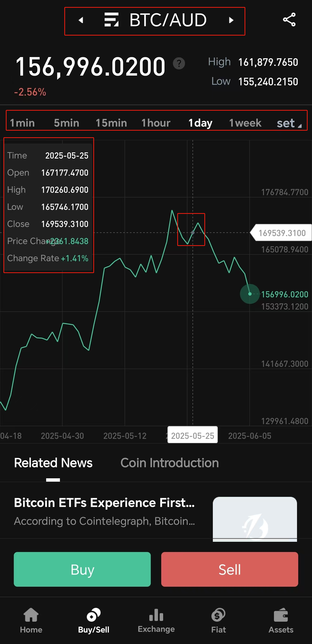Open the price help question mark tooltip

pos(179,63)
